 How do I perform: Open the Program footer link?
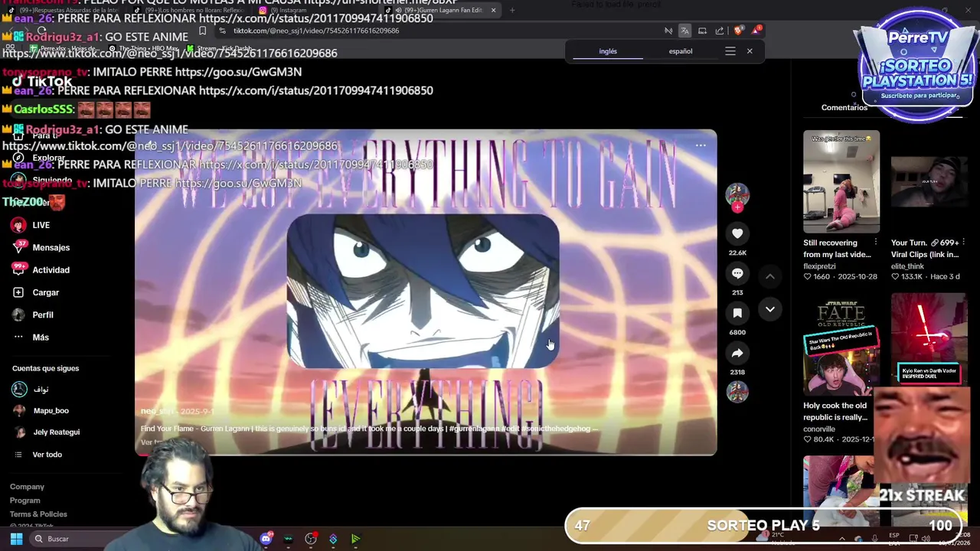[x=24, y=500]
